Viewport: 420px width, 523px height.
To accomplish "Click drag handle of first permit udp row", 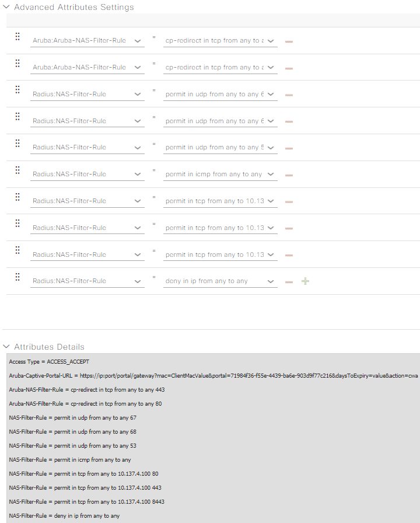I will [x=17, y=89].
